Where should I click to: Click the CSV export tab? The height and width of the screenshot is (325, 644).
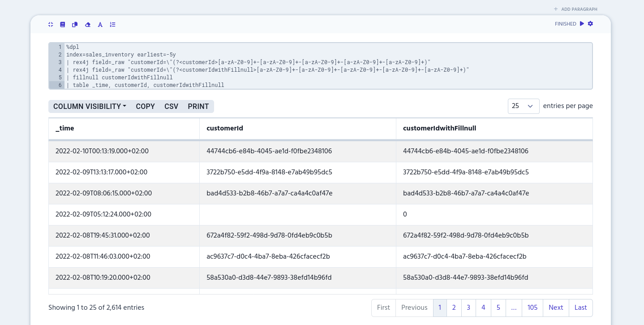tap(171, 106)
